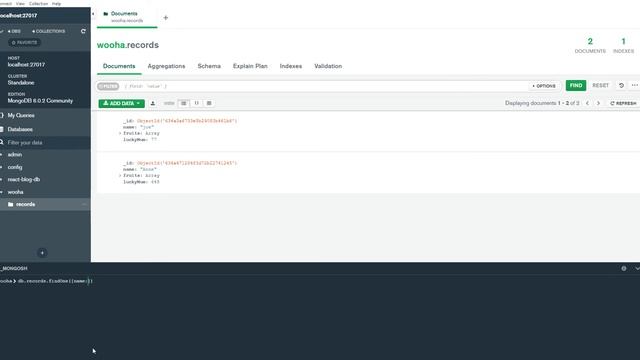The image size is (640, 360).
Task: Collapse the wooha database
Action: coord(2,192)
